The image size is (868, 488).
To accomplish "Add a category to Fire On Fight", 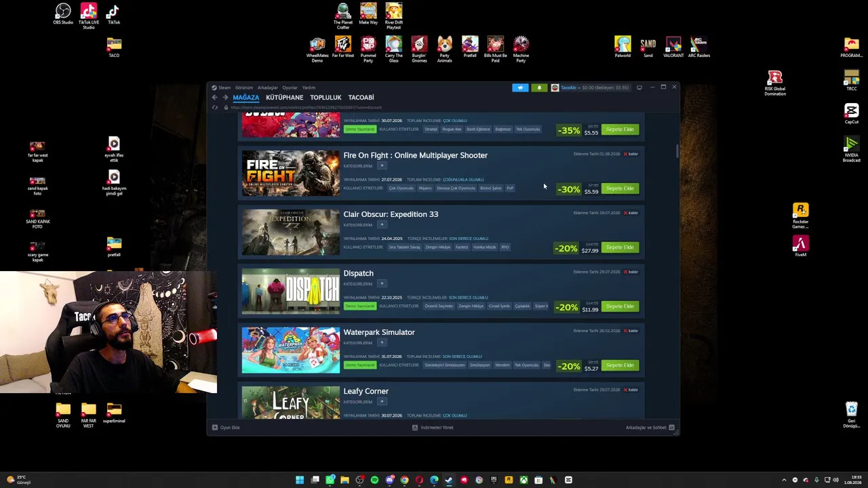I will tap(382, 166).
